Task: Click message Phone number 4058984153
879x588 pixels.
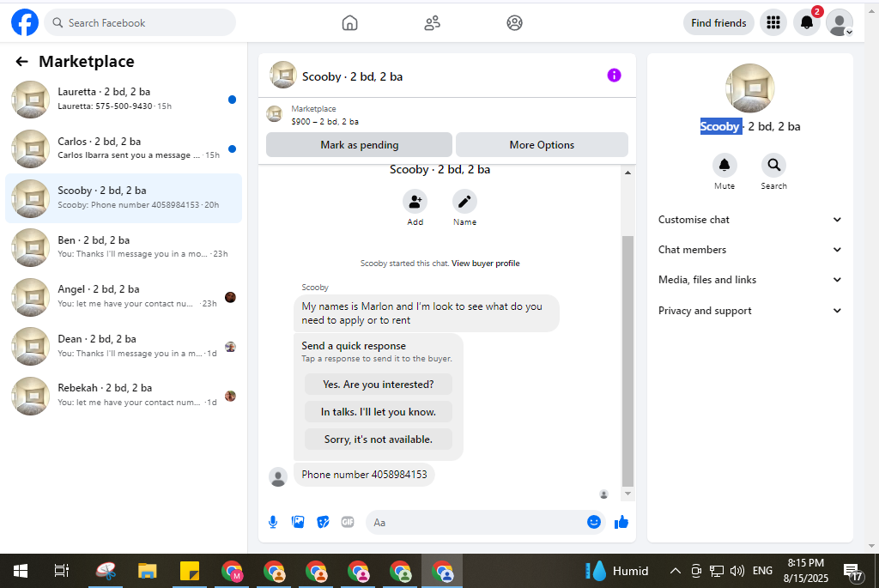Action: point(364,475)
